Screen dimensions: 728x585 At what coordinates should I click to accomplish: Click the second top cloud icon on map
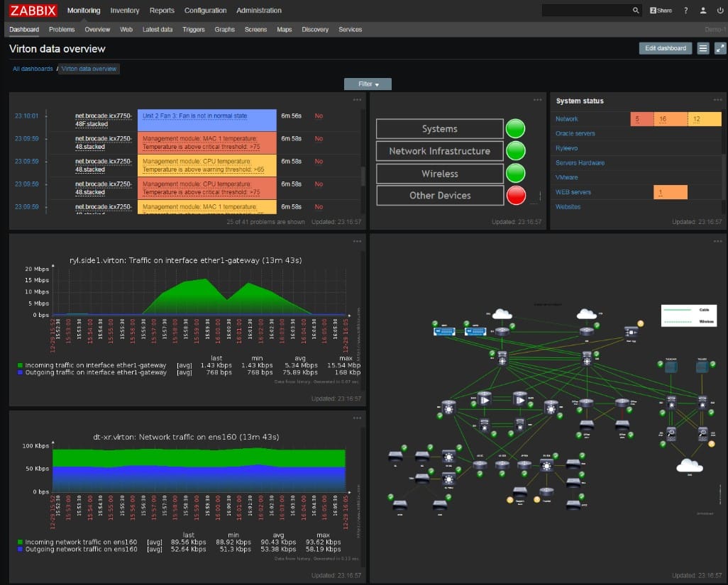(586, 314)
